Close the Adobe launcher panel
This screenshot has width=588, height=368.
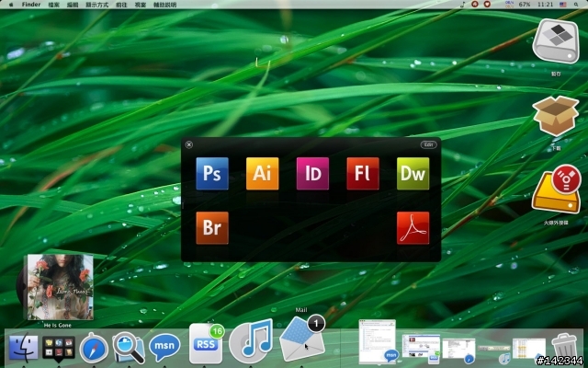(x=189, y=144)
